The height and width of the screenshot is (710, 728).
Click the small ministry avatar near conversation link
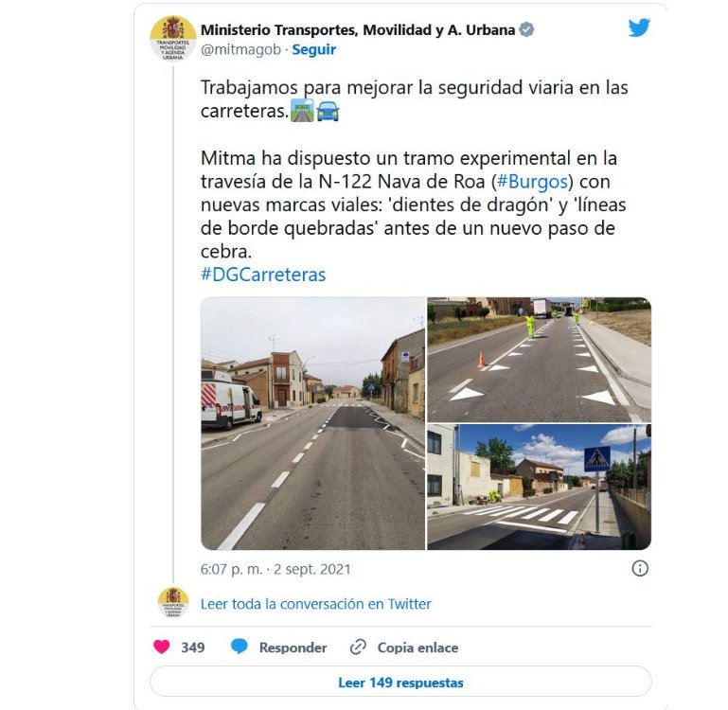coord(172,603)
